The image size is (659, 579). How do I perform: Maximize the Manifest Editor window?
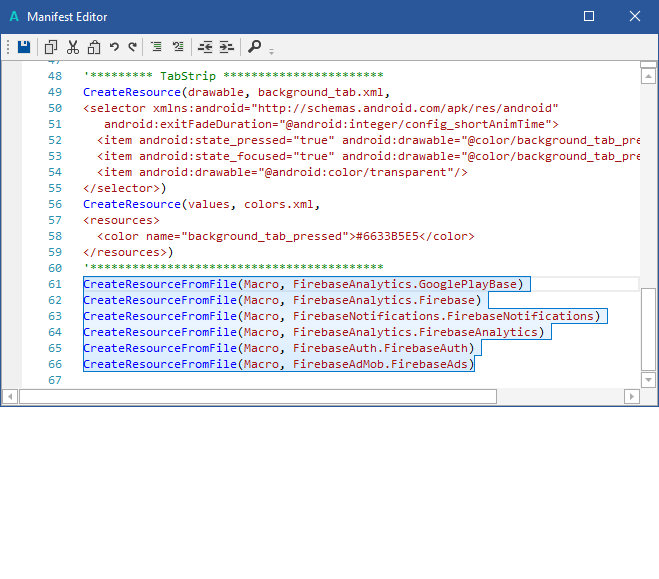(589, 16)
